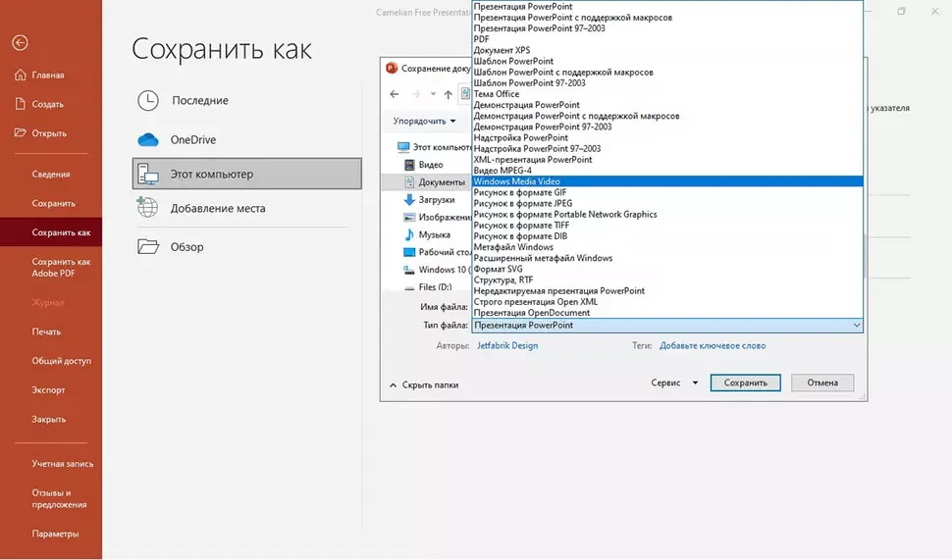The height and width of the screenshot is (560, 952).
Task: Click the Открыть folder icon
Action: (20, 132)
